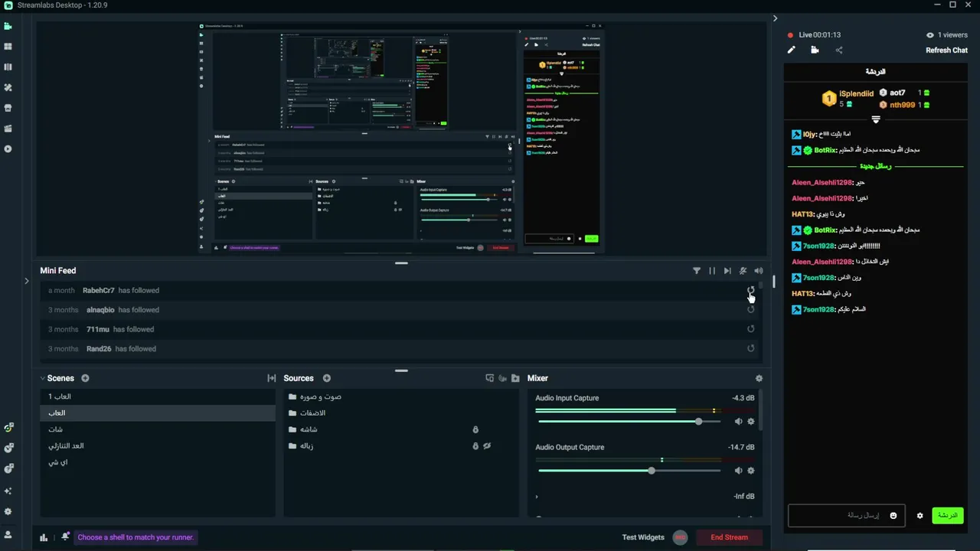Add a new source
This screenshot has width=980, height=551.
(326, 378)
